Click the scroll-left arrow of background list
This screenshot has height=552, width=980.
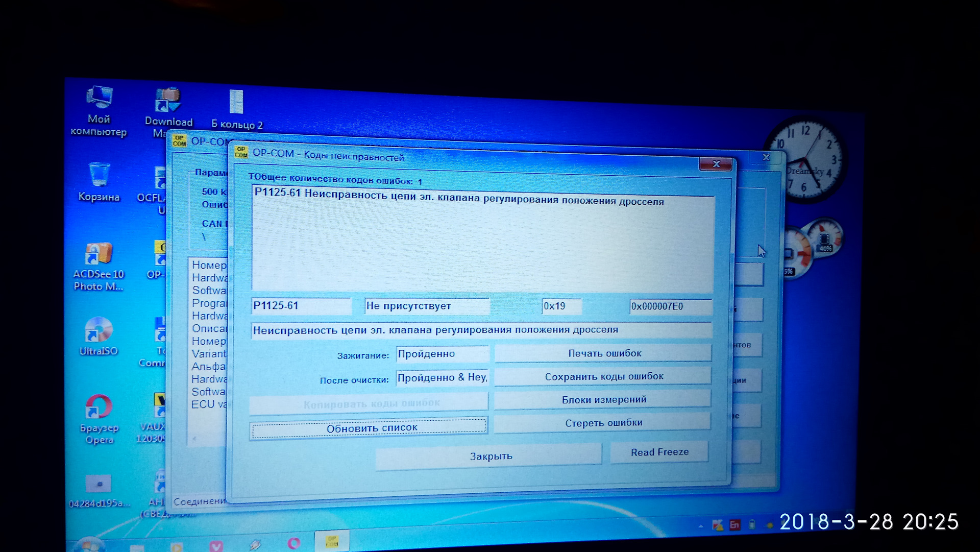click(194, 439)
